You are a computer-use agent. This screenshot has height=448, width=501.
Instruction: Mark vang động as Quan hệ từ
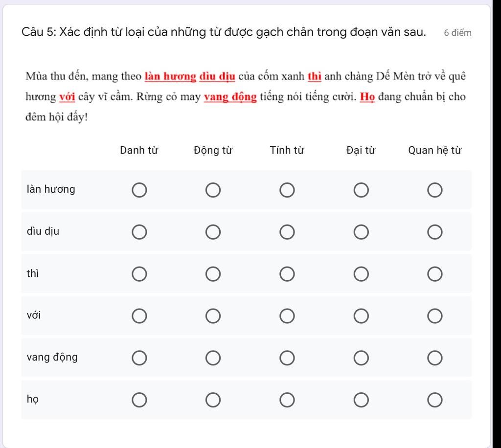[435, 358]
